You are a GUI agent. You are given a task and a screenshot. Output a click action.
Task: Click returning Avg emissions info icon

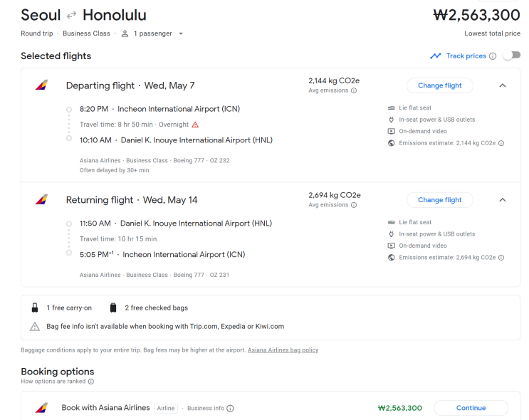coord(354,205)
